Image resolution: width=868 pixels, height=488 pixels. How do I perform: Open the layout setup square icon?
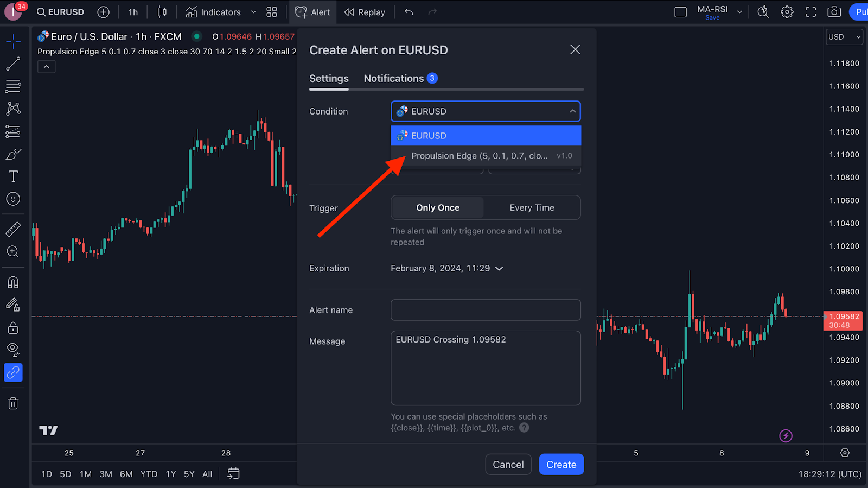(x=680, y=12)
